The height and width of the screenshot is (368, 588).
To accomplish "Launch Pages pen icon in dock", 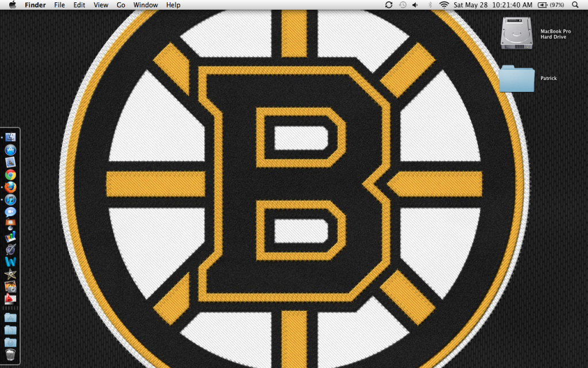I will point(10,249).
